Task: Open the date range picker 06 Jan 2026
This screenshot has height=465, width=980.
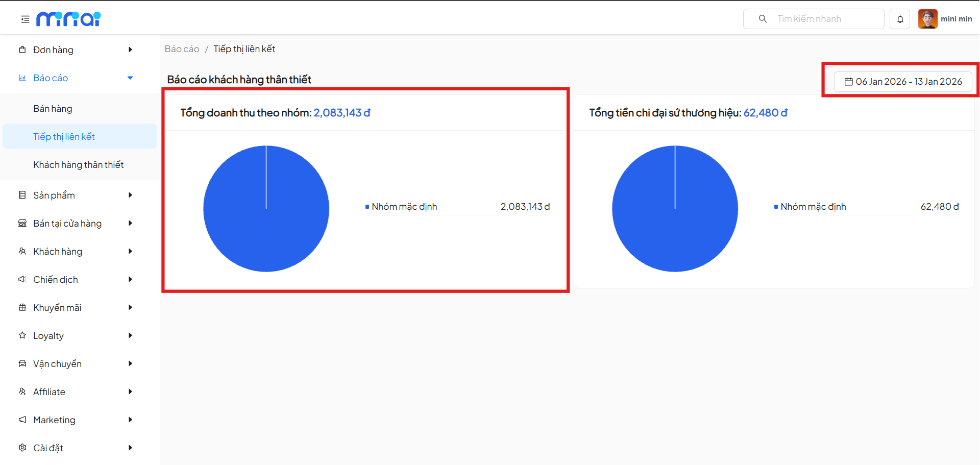Action: 902,82
